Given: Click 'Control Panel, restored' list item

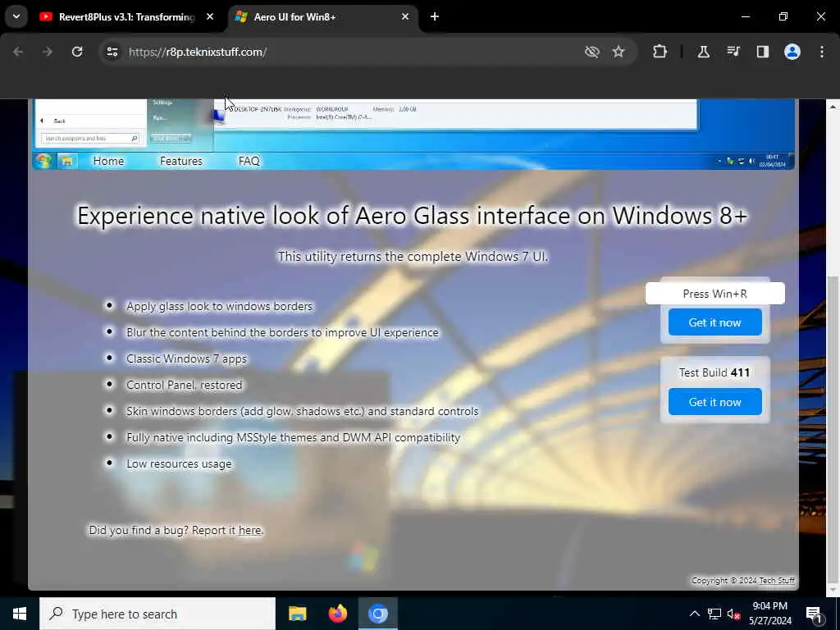Looking at the screenshot, I should pyautogui.click(x=185, y=386).
